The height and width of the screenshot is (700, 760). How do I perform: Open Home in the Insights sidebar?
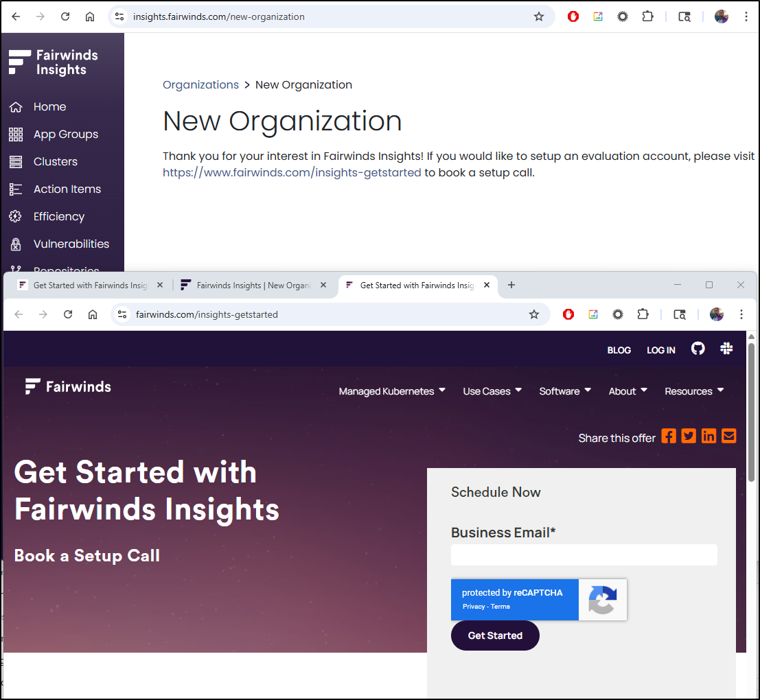(x=49, y=106)
